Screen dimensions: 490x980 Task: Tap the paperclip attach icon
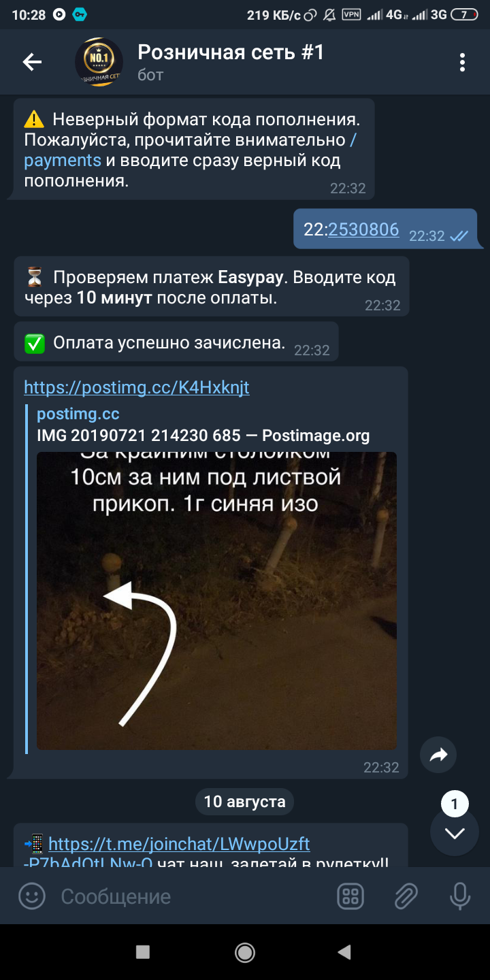tap(406, 896)
